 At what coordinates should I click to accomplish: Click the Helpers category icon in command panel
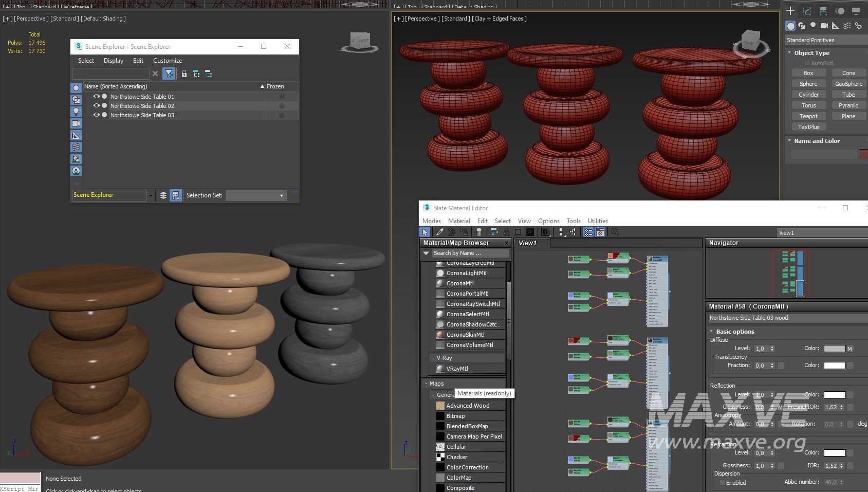point(836,26)
